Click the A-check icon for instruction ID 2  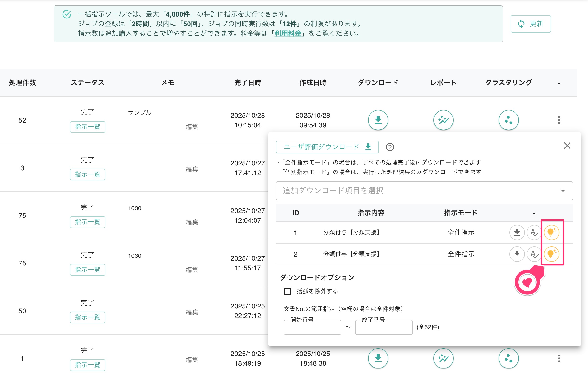(534, 254)
